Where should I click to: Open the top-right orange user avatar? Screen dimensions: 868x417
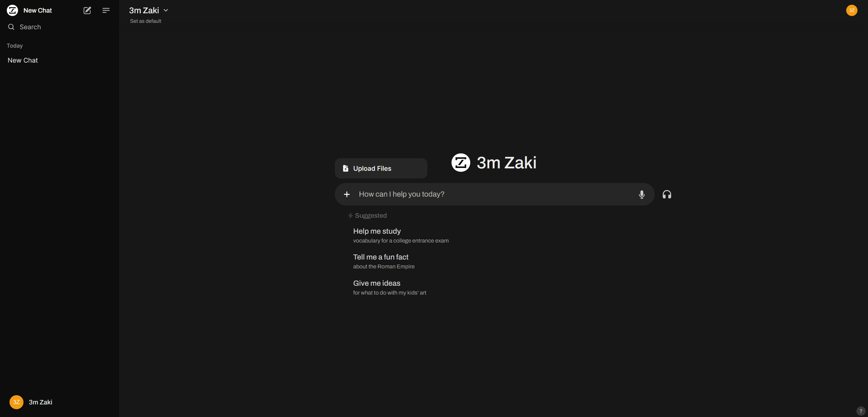(851, 10)
